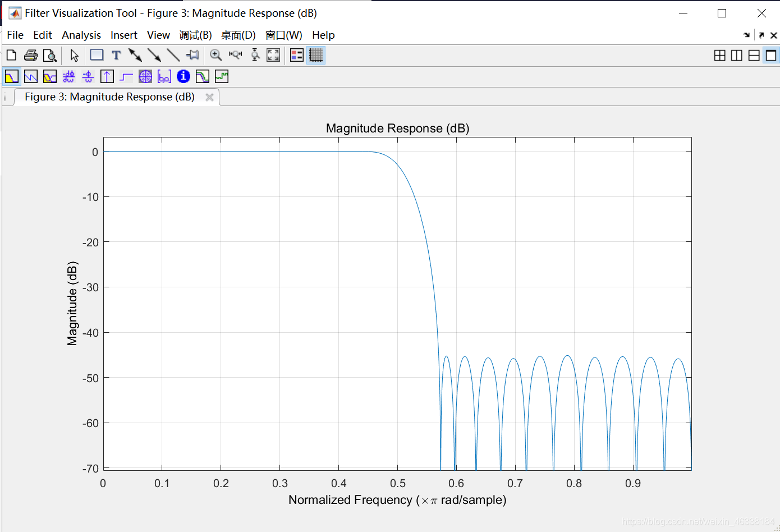Show Magnitude and Phase Responses together

click(50, 76)
